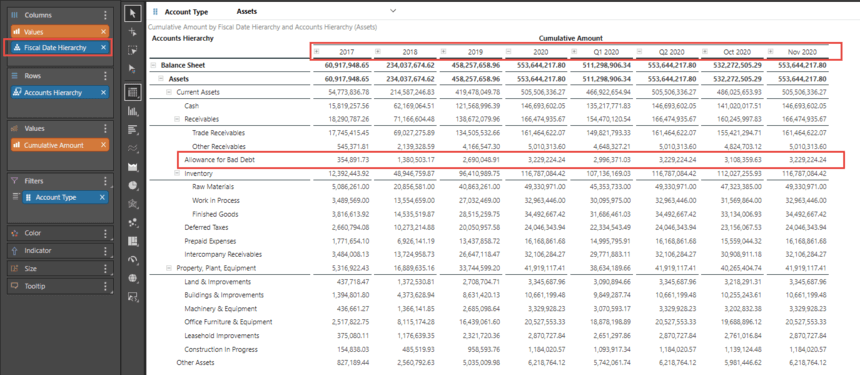Image resolution: width=860 pixels, height=375 pixels.
Task: Select the arrow pointer tool
Action: pyautogui.click(x=132, y=13)
